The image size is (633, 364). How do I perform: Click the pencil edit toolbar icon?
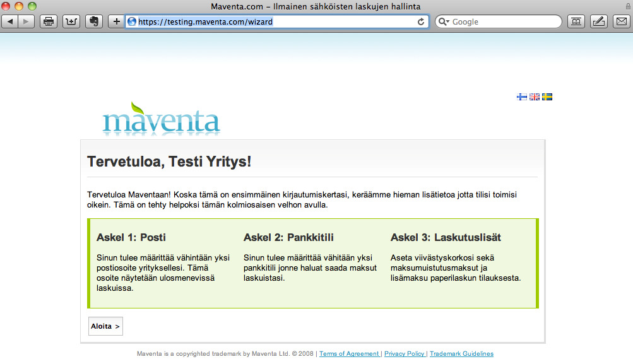pos(599,21)
